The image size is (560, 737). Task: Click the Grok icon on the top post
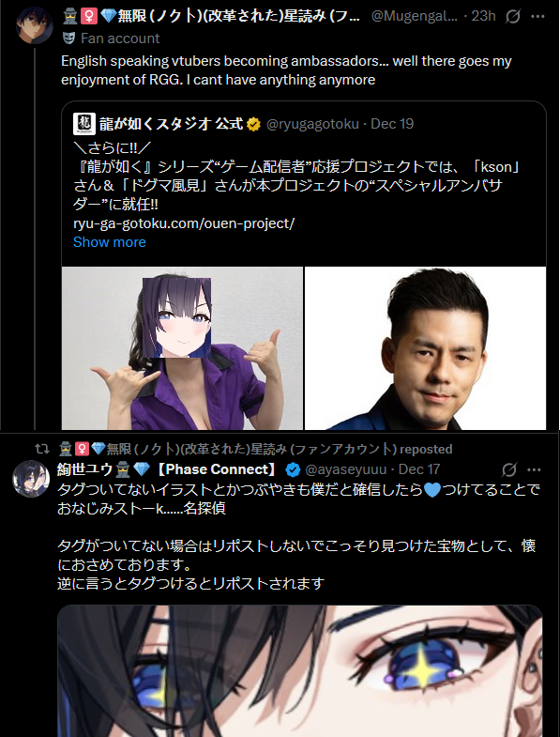click(513, 17)
